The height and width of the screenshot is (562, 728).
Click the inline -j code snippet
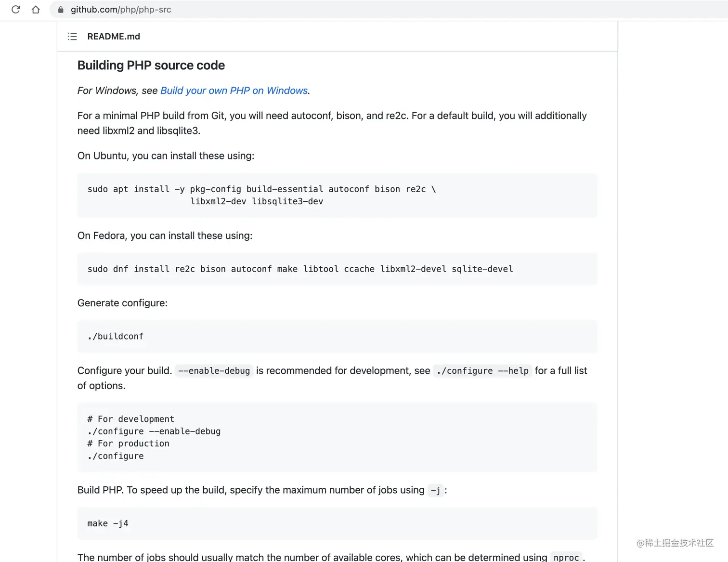pyautogui.click(x=435, y=490)
